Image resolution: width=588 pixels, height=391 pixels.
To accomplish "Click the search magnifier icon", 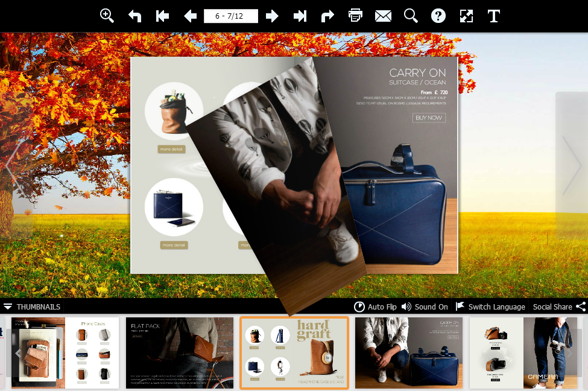I will pos(411,16).
